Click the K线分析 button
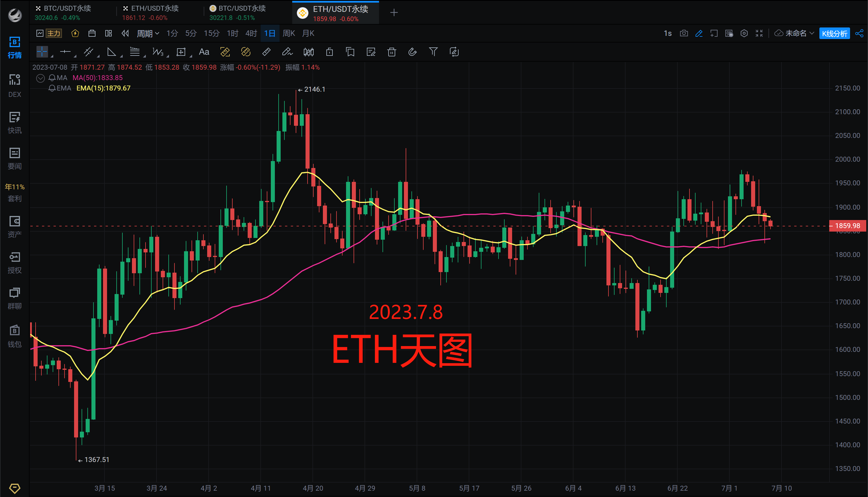 834,34
